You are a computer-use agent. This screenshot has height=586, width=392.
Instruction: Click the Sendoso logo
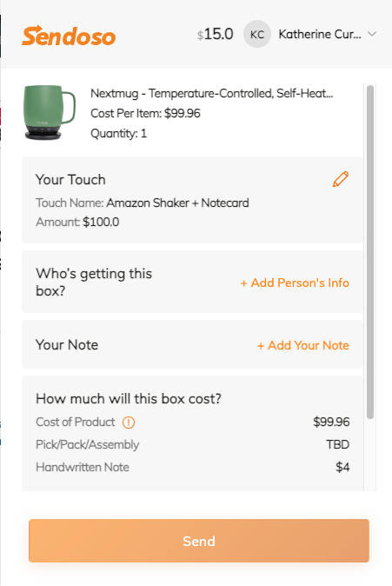[69, 36]
